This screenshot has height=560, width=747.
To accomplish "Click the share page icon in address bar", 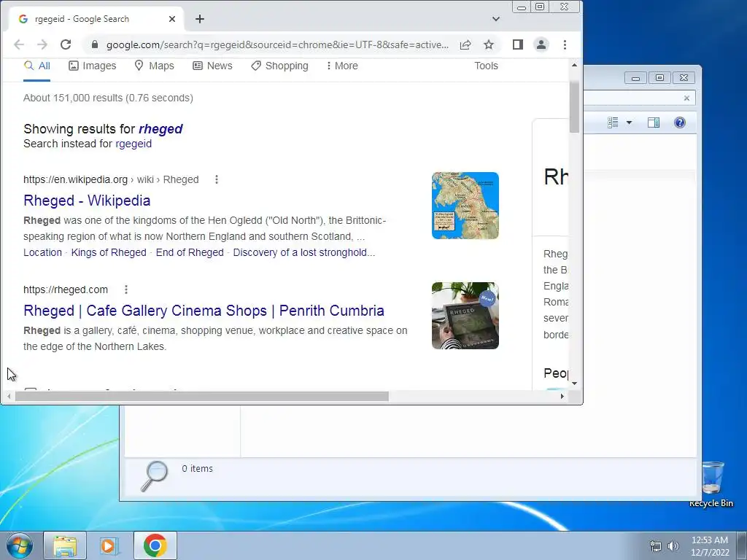I will (x=465, y=44).
